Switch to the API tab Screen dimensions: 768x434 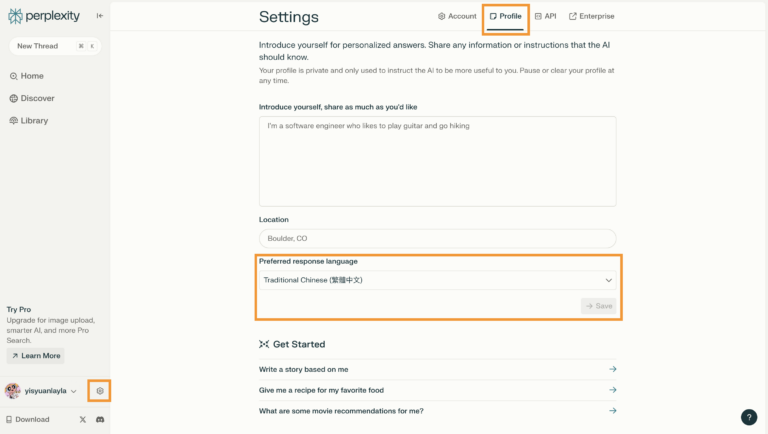click(x=545, y=16)
